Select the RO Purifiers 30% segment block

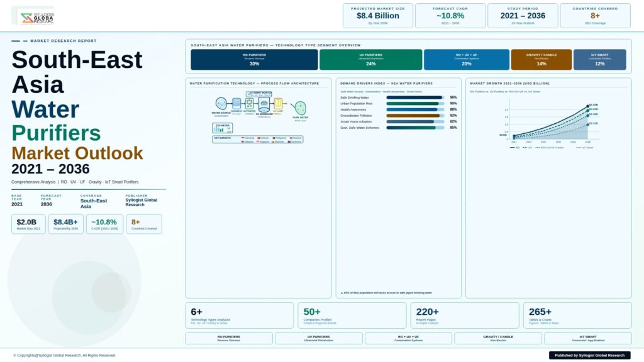(x=254, y=59)
